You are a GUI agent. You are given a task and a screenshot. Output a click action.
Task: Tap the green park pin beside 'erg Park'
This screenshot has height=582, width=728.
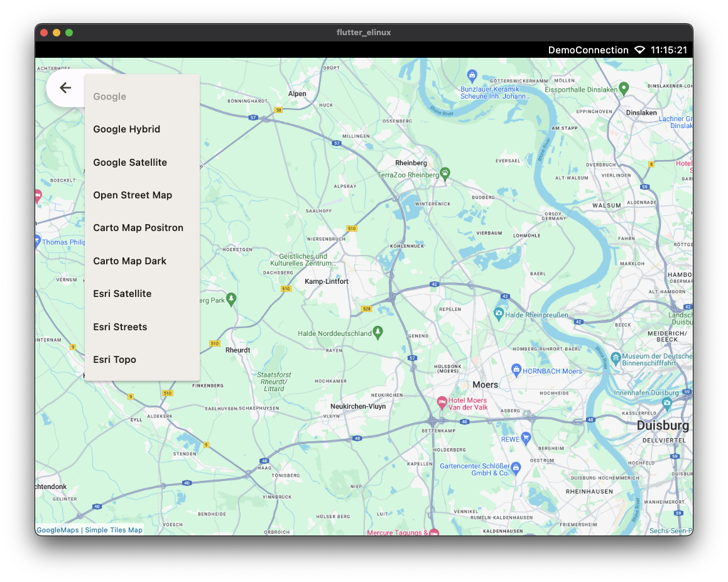(x=231, y=299)
